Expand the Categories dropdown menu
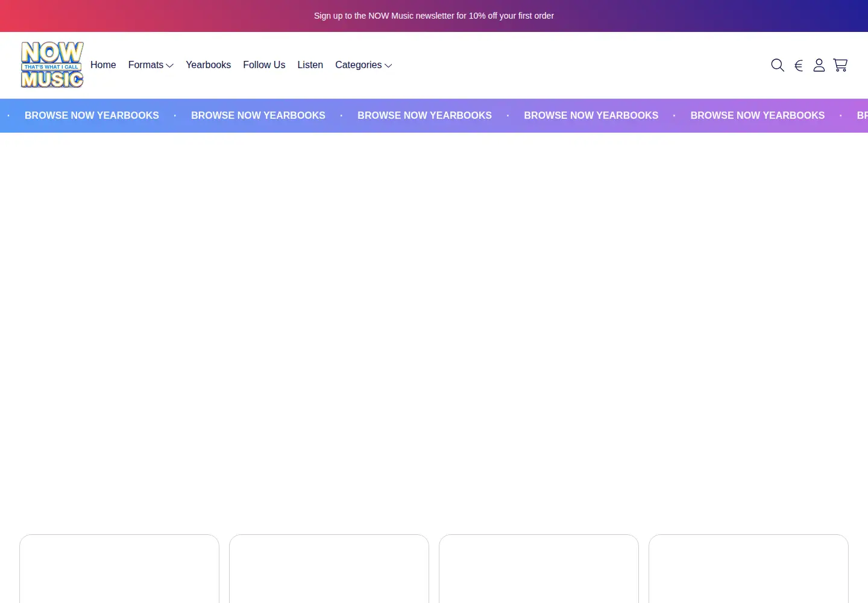The height and width of the screenshot is (603, 868). 363,65
